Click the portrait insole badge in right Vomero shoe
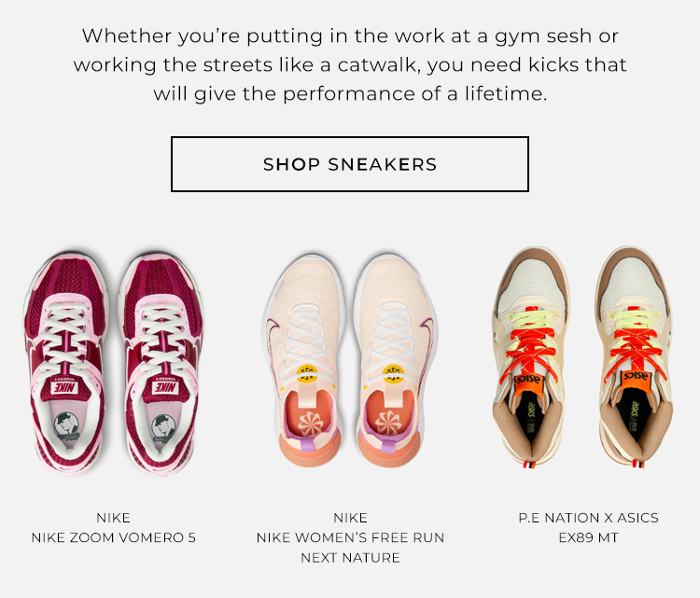The image size is (700, 598). click(x=162, y=426)
